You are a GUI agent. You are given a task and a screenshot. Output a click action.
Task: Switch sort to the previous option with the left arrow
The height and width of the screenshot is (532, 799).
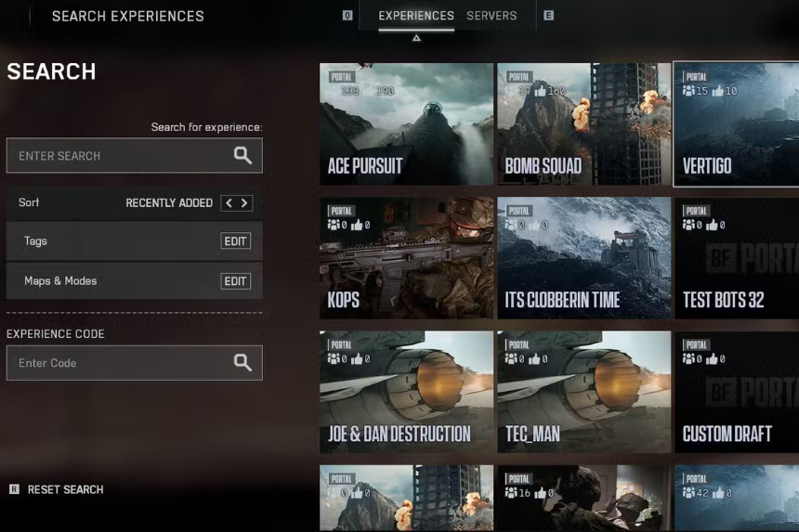point(229,203)
